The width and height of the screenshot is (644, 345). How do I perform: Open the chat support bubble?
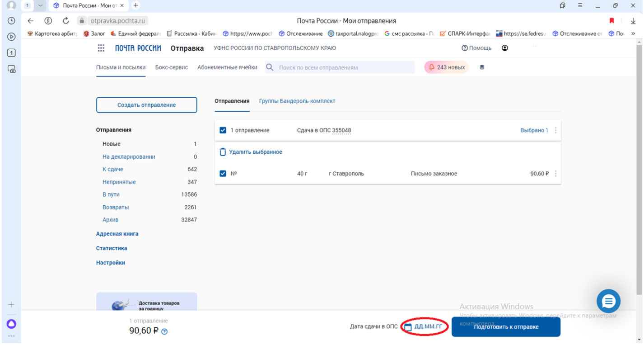click(x=608, y=301)
